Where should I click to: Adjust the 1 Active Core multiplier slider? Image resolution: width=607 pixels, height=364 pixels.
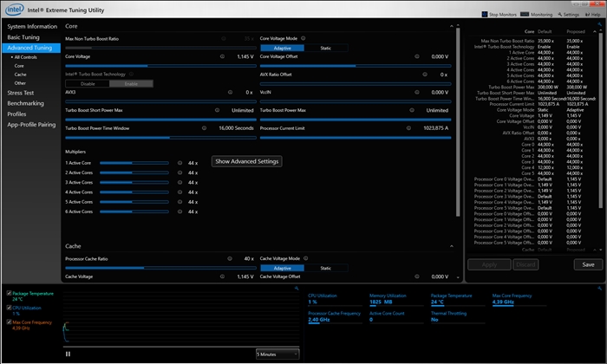pyautogui.click(x=134, y=163)
